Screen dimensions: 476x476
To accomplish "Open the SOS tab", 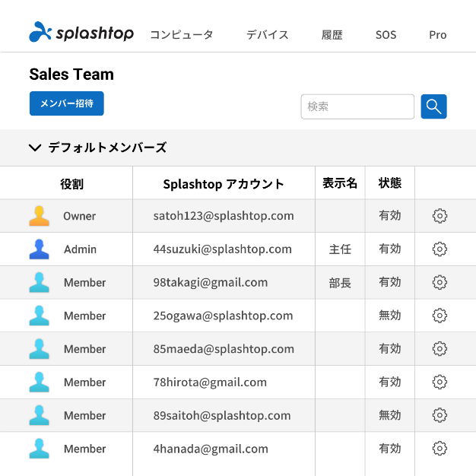I will tap(386, 35).
